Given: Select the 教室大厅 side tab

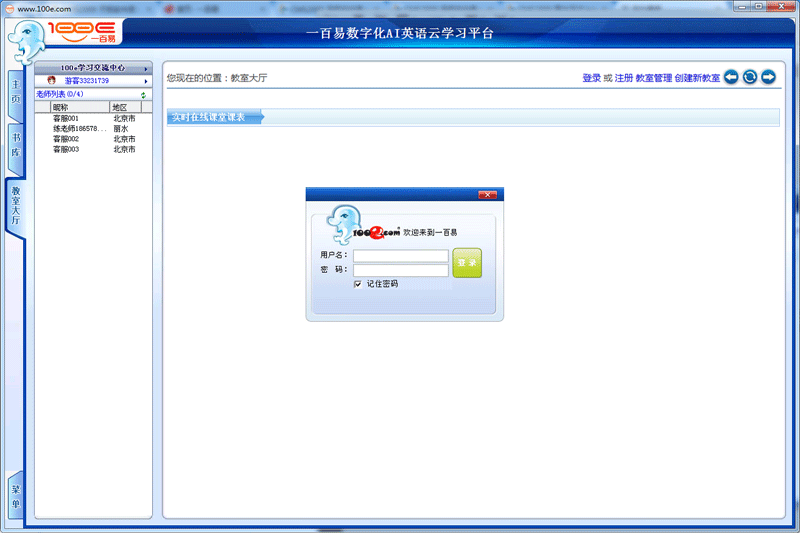Looking at the screenshot, I should coord(16,206).
